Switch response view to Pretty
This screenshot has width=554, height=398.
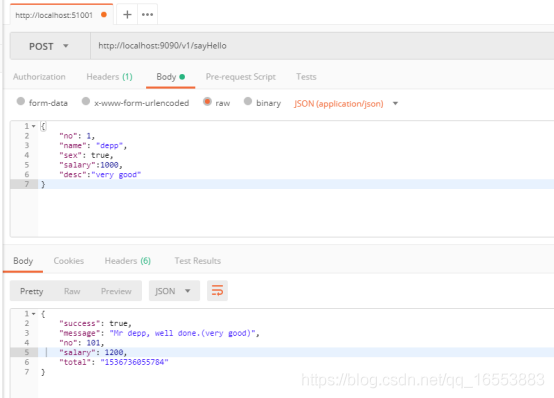[x=31, y=291]
